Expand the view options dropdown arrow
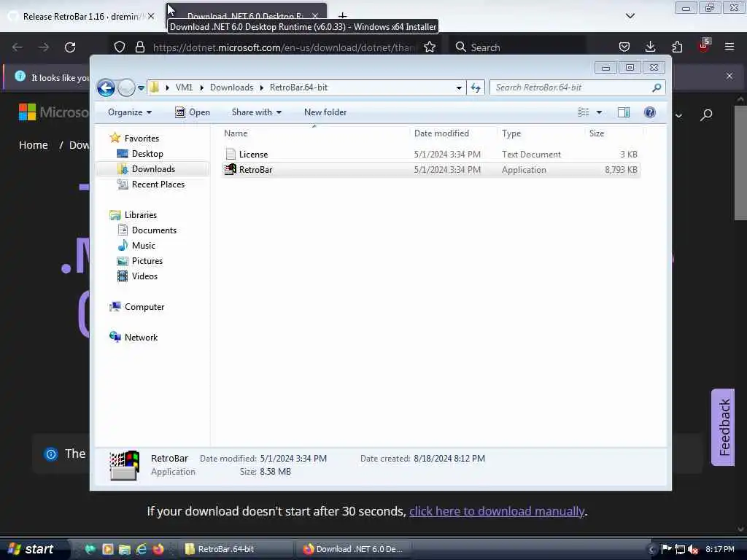This screenshot has height=560, width=747. pos(600,112)
